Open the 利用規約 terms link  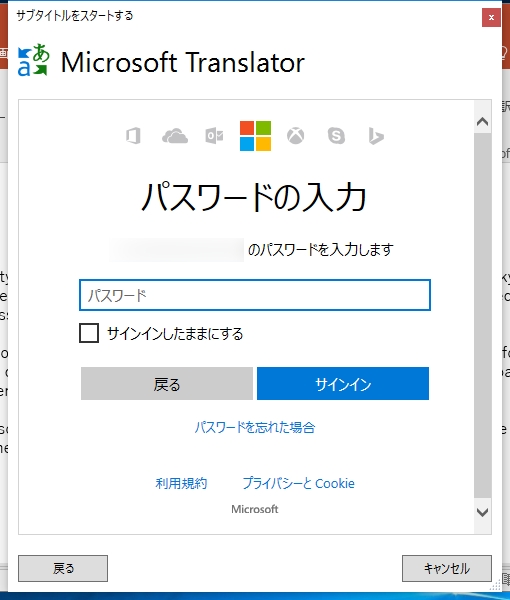pos(181,483)
